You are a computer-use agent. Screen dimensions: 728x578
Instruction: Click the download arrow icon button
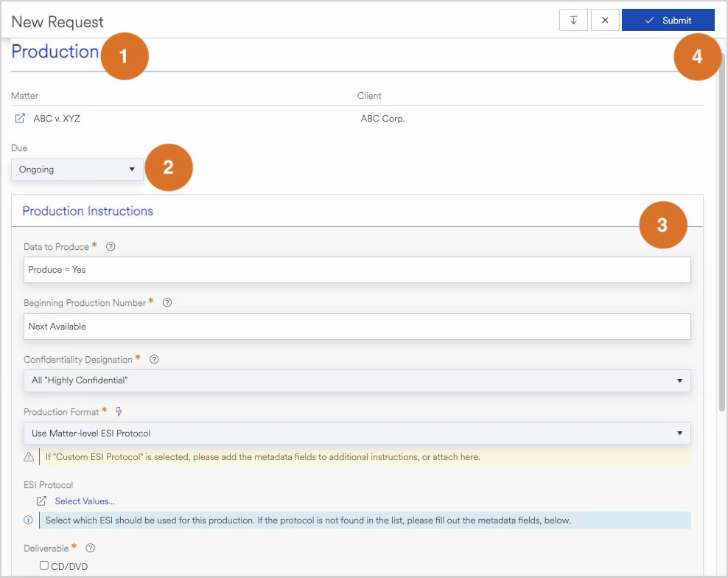click(573, 20)
